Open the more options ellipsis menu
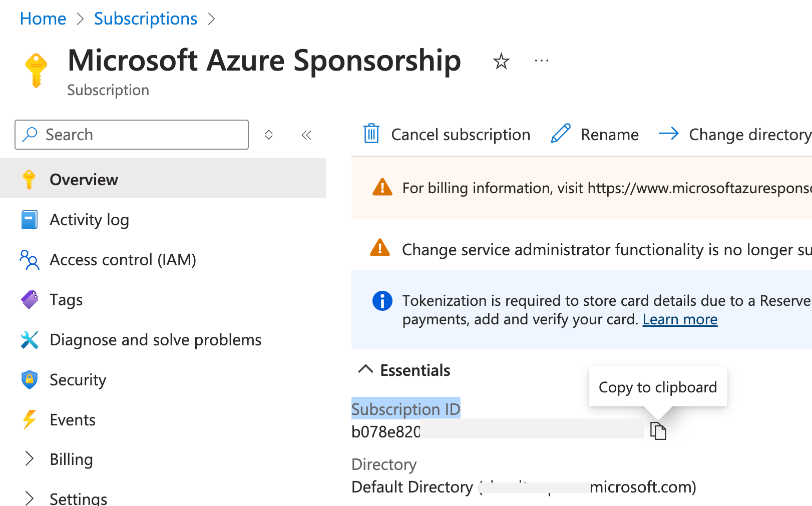Image resolution: width=812 pixels, height=506 pixels. coord(541,61)
